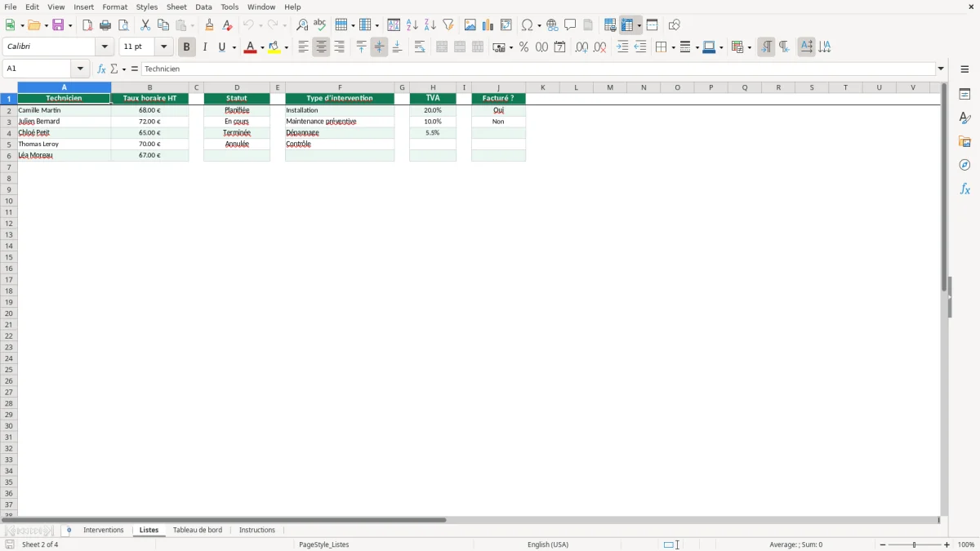Image resolution: width=980 pixels, height=551 pixels.
Task: Open the sidebar Properties panel
Action: tap(964, 95)
